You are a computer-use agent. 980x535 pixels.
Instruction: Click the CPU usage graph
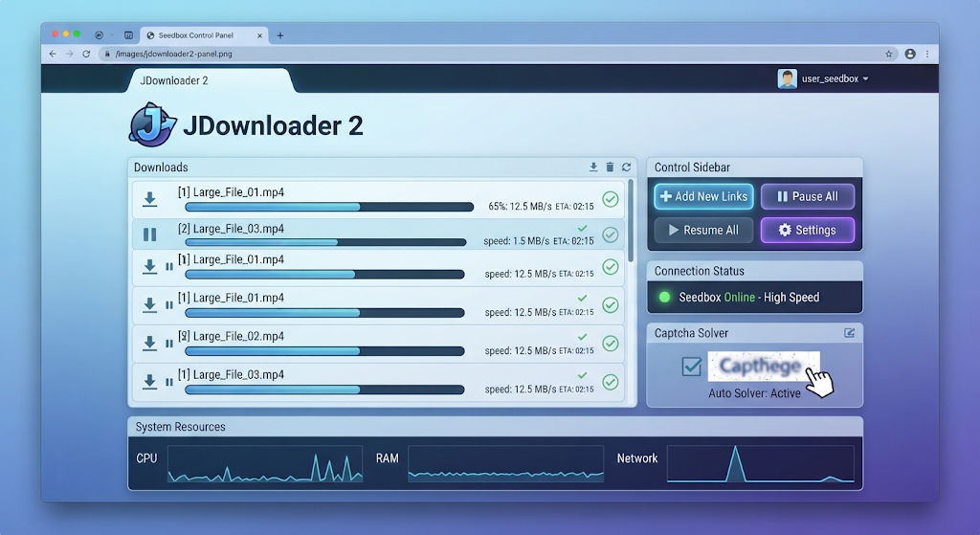click(x=265, y=464)
